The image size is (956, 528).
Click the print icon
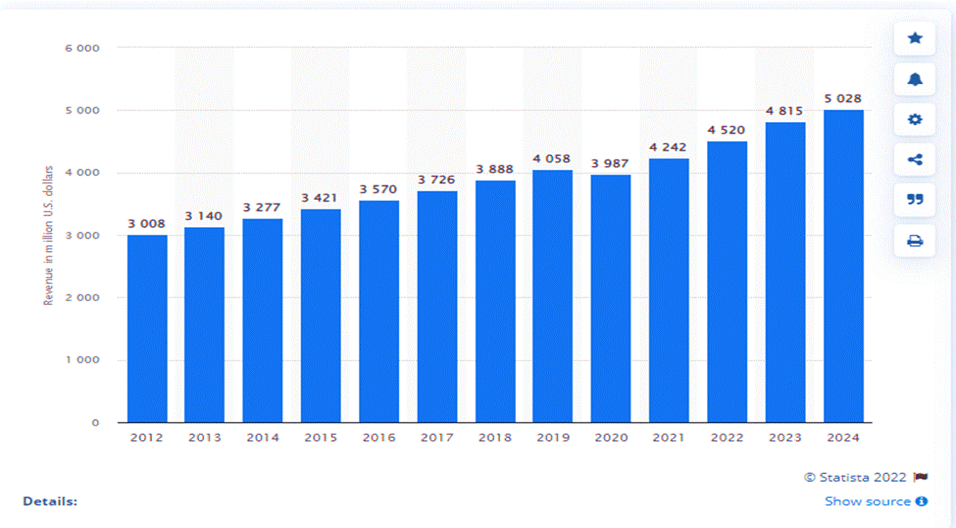point(915,241)
